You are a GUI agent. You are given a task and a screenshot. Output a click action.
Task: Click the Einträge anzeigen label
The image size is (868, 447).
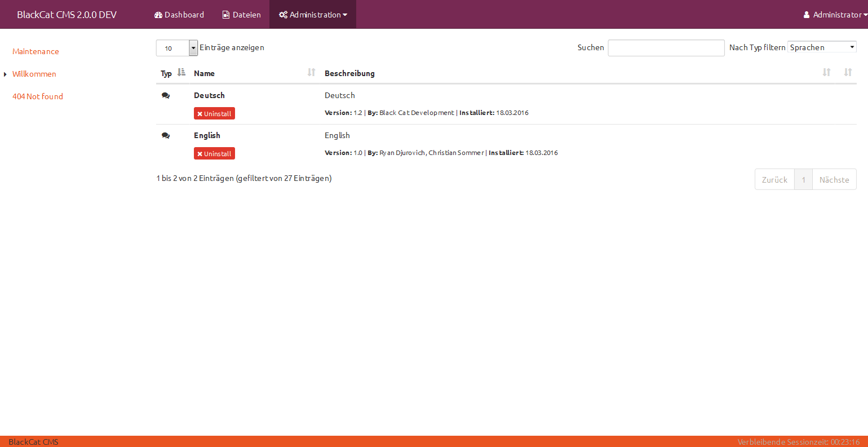[232, 47]
